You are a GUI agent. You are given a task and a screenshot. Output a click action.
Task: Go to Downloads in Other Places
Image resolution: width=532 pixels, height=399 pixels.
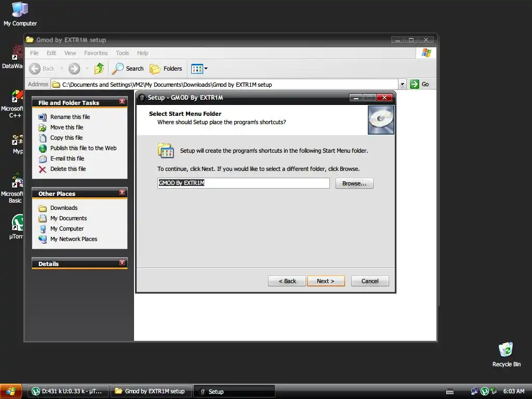(64, 208)
